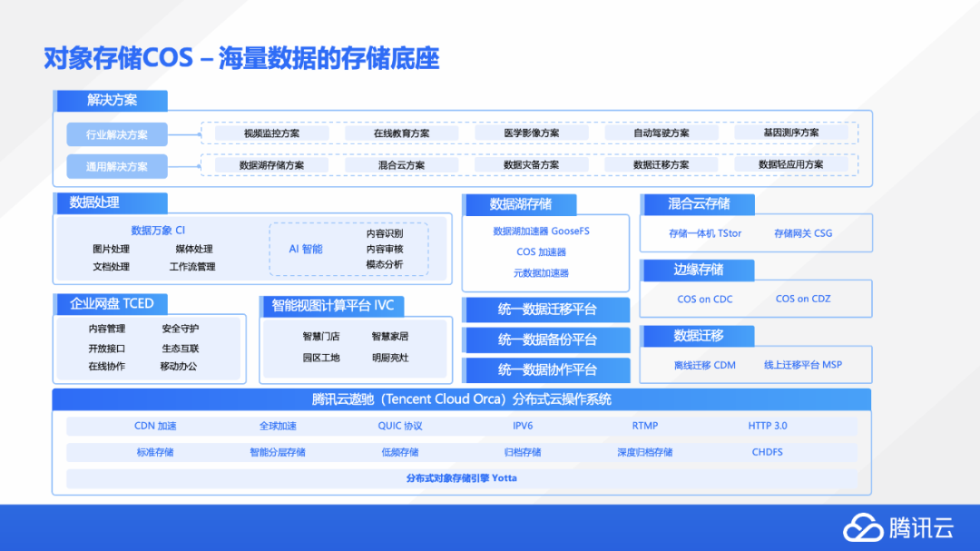Click 在线协作

(107, 367)
